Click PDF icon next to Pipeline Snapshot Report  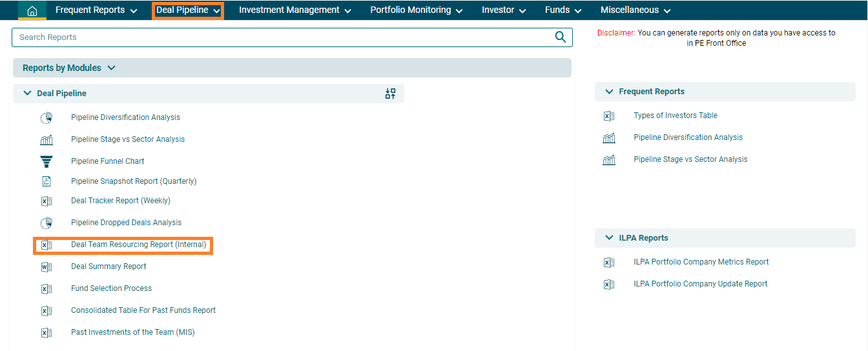(x=46, y=181)
